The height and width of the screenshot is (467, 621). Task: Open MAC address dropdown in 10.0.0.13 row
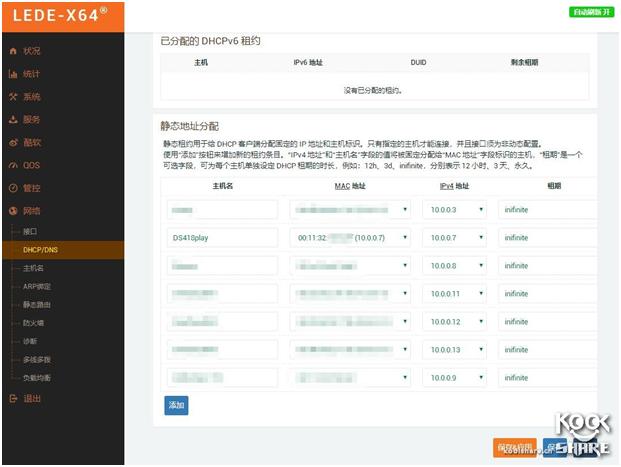click(x=350, y=350)
